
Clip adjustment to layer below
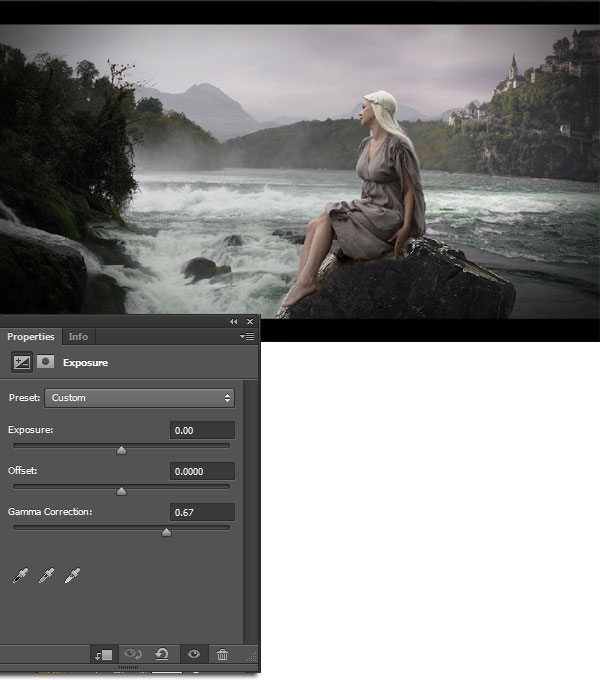(104, 654)
